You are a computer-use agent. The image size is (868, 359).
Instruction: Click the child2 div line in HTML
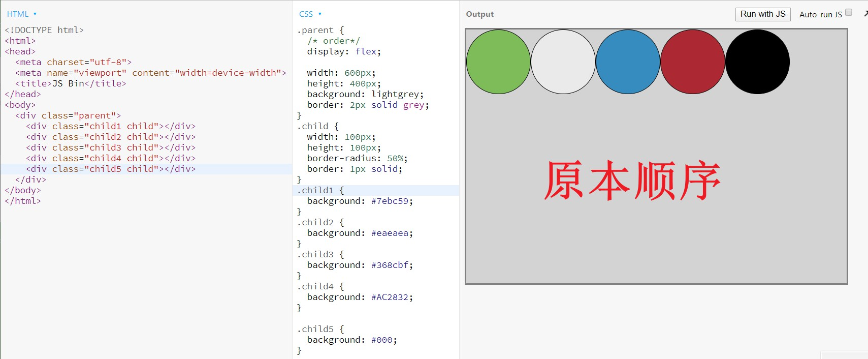click(111, 137)
